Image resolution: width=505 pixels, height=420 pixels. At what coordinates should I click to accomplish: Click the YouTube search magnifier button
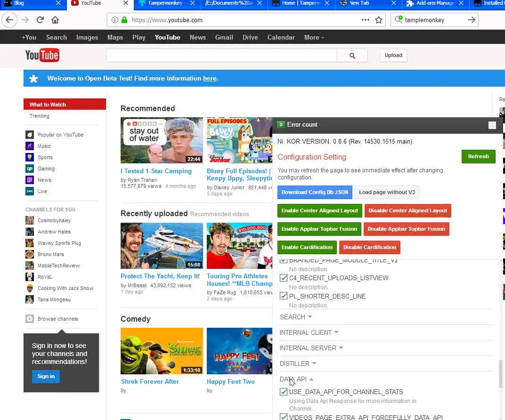click(x=352, y=56)
